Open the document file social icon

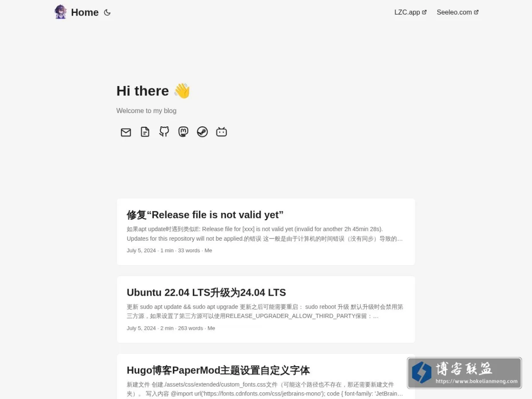[x=145, y=132]
